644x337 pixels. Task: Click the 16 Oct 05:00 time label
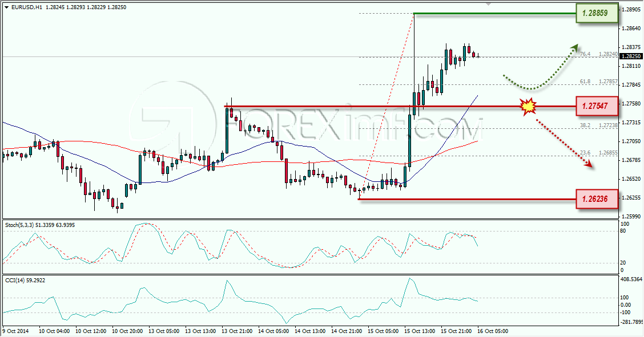(x=493, y=331)
